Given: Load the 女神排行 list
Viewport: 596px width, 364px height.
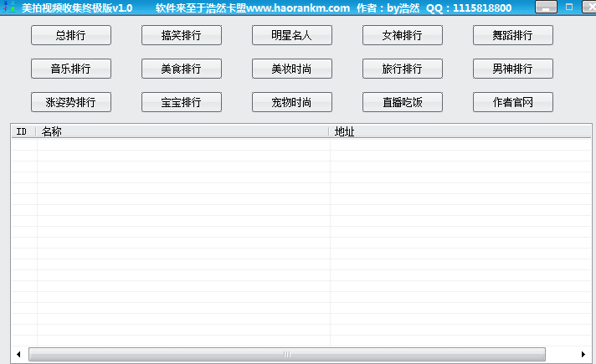Looking at the screenshot, I should coord(403,35).
